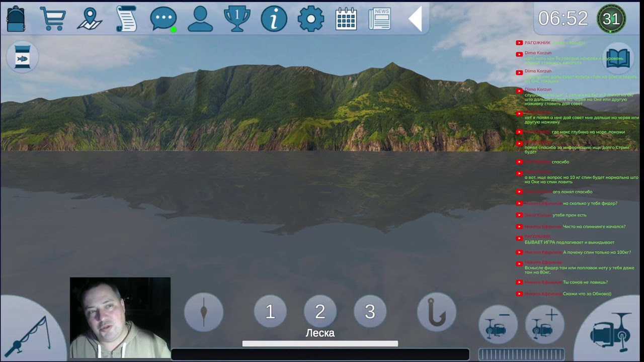The image size is (644, 362).
Task: Open the calendar
Action: 346,19
